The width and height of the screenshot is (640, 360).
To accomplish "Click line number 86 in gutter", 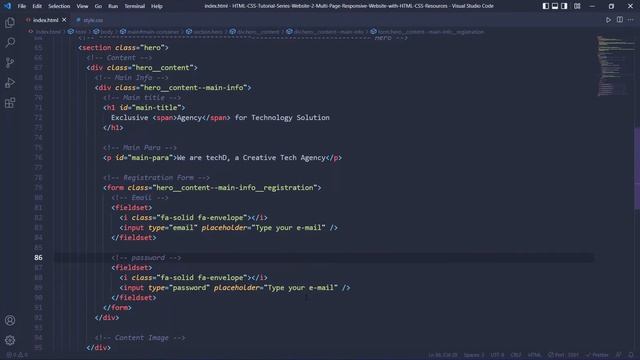I will 38,258.
